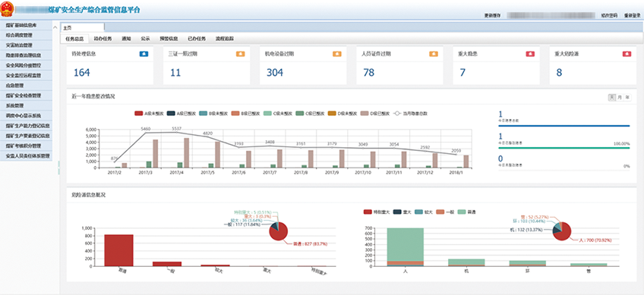Click the red icon on the 8 count card
The image size is (644, 295).
(627, 54)
